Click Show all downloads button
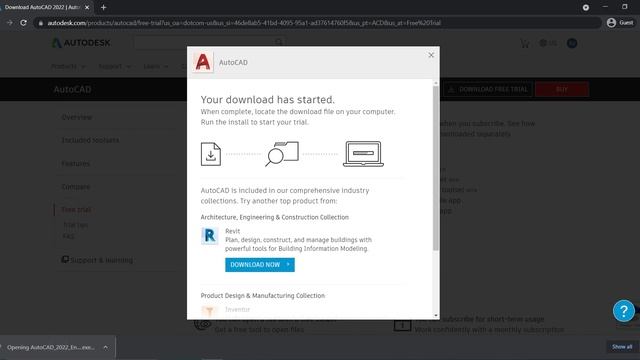This screenshot has width=640, height=360. 622,347
